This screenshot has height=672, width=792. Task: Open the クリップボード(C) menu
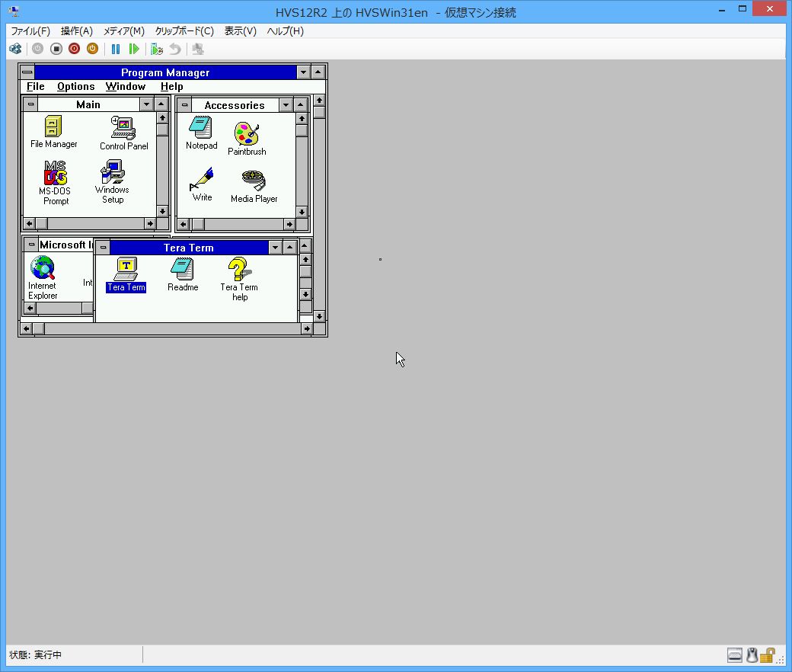(184, 30)
